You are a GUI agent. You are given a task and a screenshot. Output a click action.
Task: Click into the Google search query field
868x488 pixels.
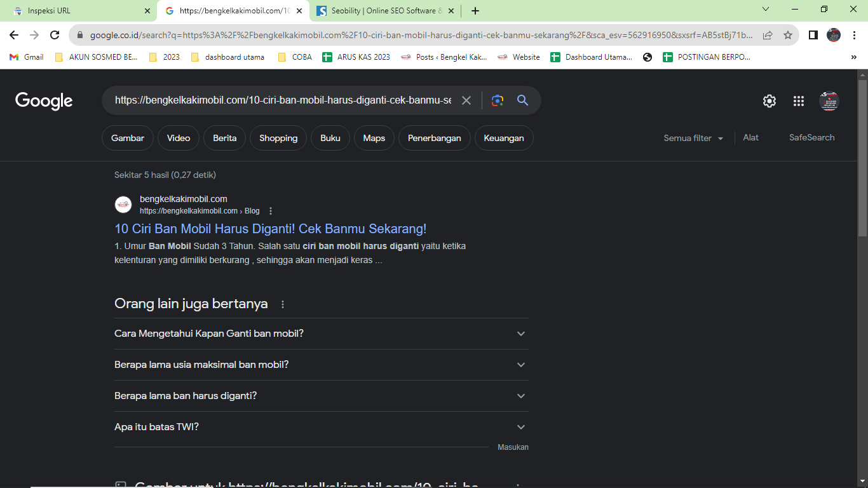[x=283, y=100]
